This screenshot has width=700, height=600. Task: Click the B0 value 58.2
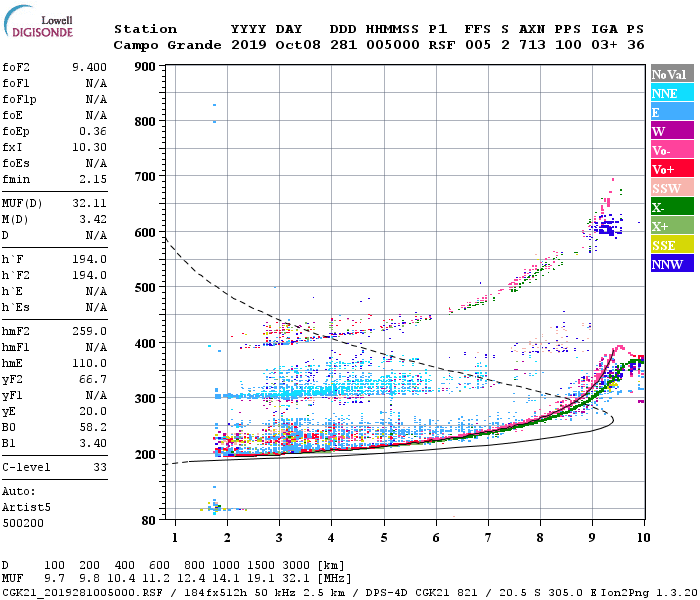coord(93,428)
